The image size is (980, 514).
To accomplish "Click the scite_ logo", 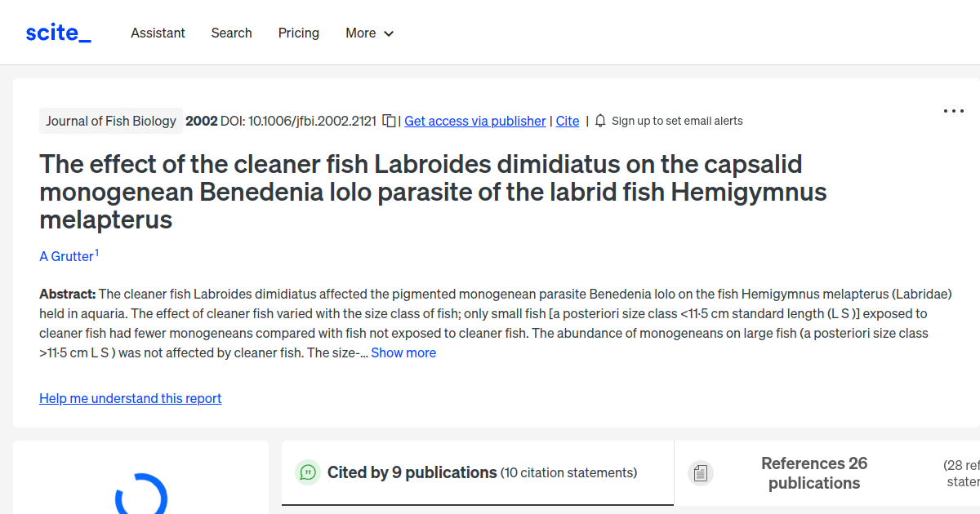I will pyautogui.click(x=57, y=32).
